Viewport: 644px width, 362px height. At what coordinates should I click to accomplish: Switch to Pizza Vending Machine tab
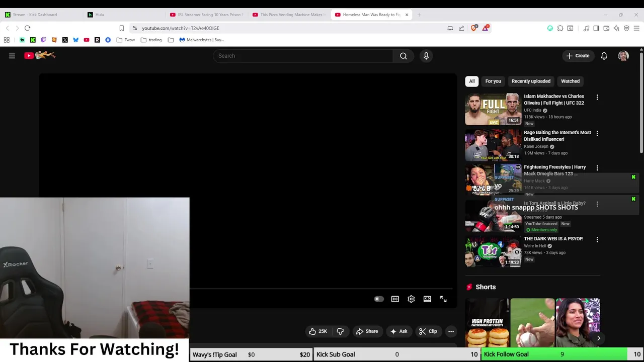coord(289,15)
